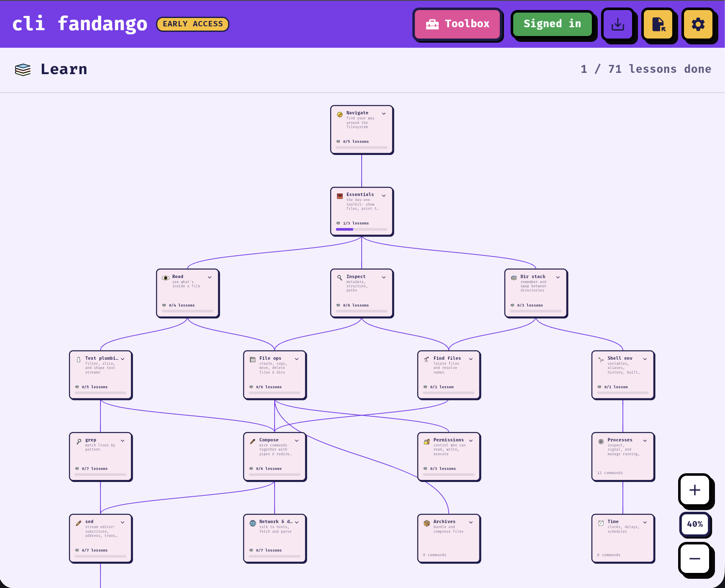
Task: Click the Read eye icon
Action: click(x=166, y=278)
